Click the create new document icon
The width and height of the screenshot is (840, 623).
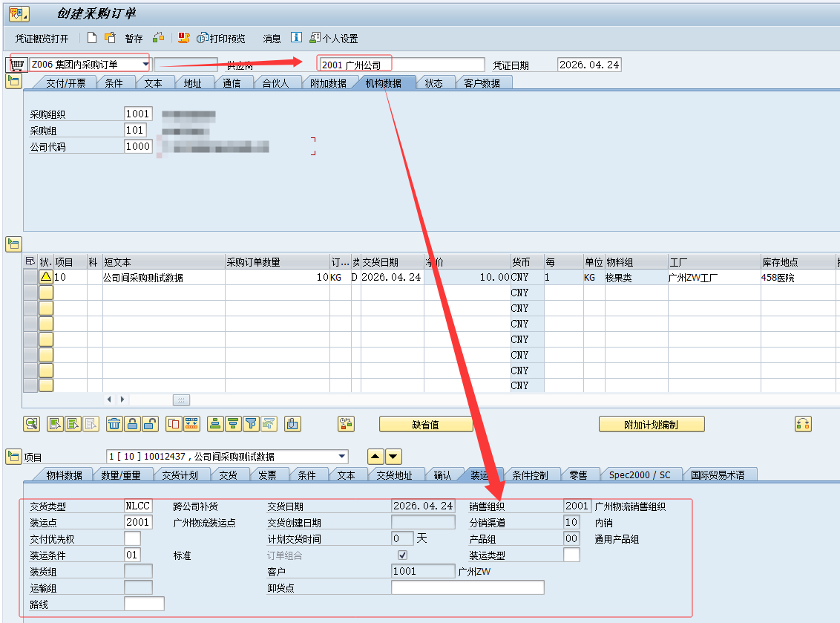coord(92,38)
